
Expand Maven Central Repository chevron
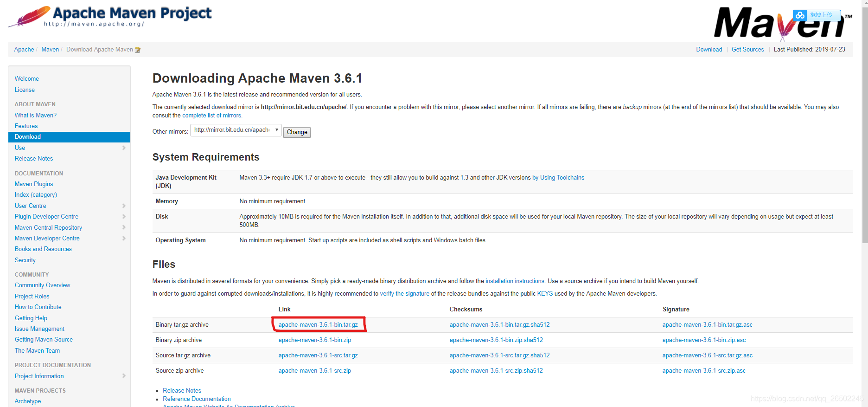pyautogui.click(x=124, y=227)
